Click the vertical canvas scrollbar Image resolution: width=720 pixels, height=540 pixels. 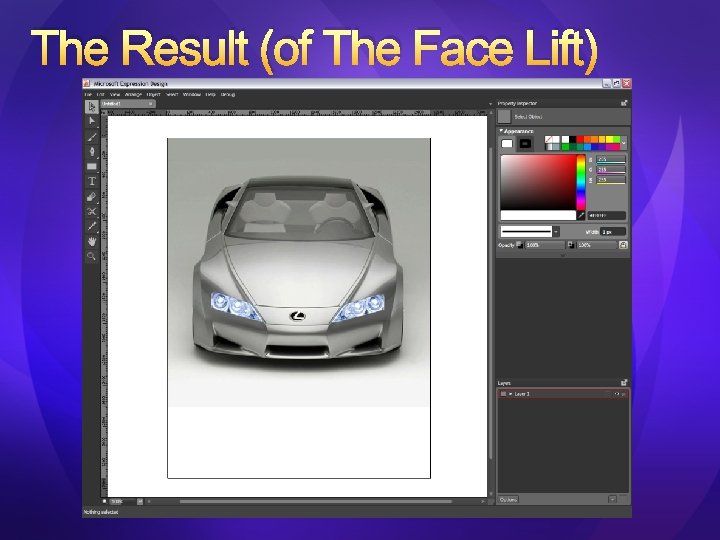pyautogui.click(x=490, y=304)
